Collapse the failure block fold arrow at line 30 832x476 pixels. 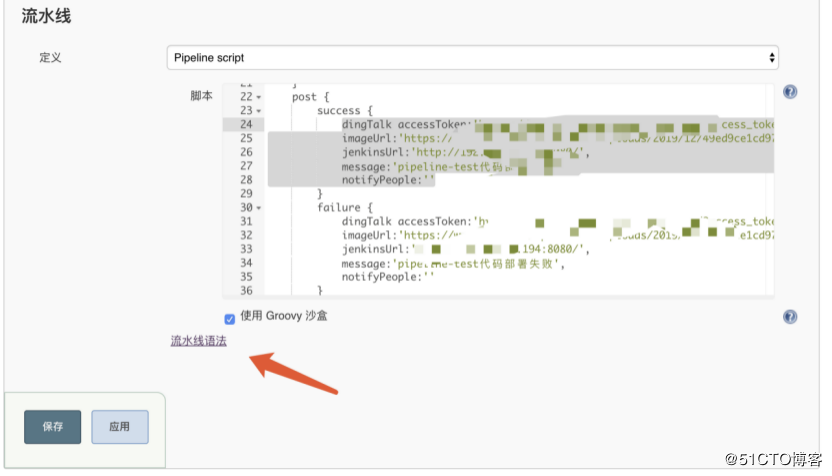click(x=259, y=208)
